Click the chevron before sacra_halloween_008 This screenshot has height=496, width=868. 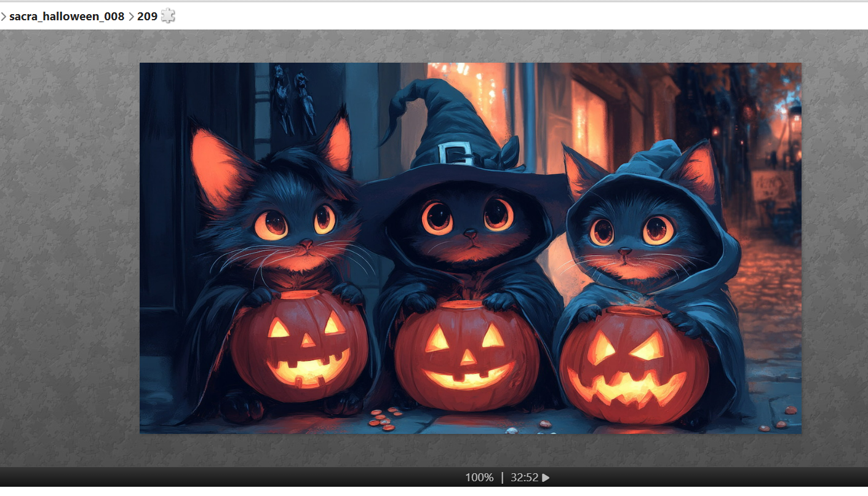4,17
